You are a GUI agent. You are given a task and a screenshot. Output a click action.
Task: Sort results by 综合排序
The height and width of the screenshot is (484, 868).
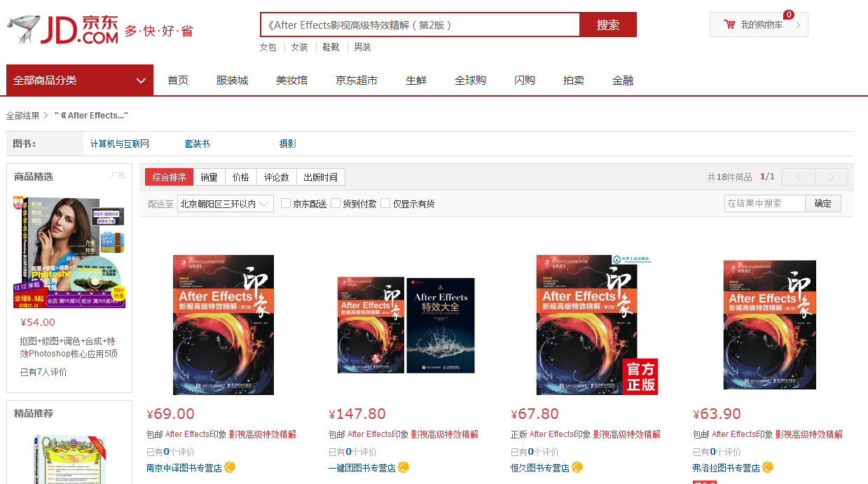click(x=169, y=177)
